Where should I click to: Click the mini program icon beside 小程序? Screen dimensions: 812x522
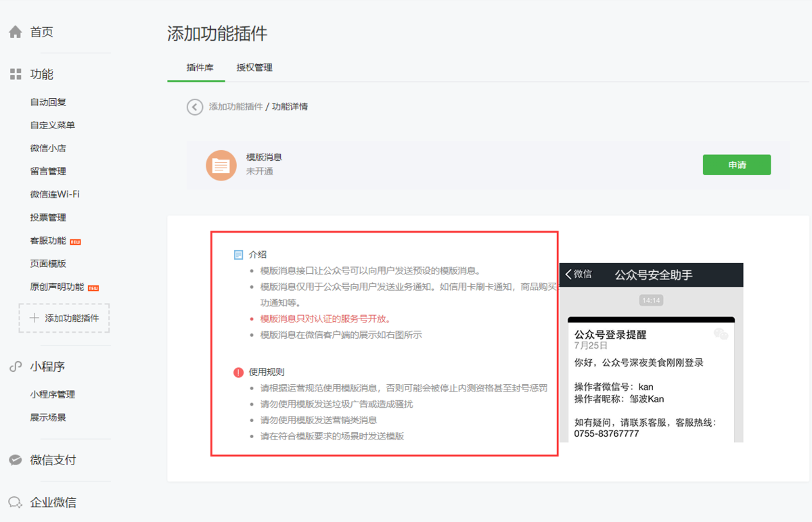coord(16,366)
